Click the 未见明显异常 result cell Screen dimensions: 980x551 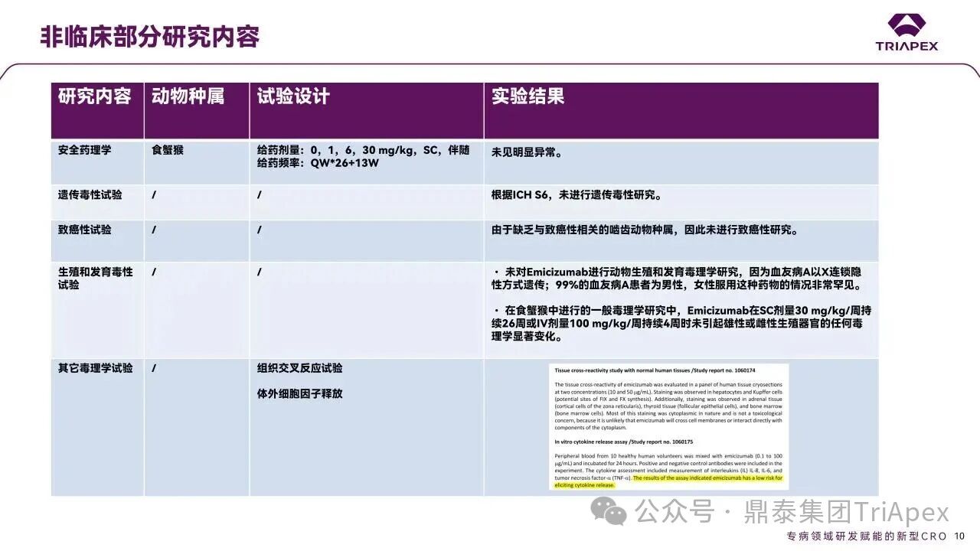528,152
